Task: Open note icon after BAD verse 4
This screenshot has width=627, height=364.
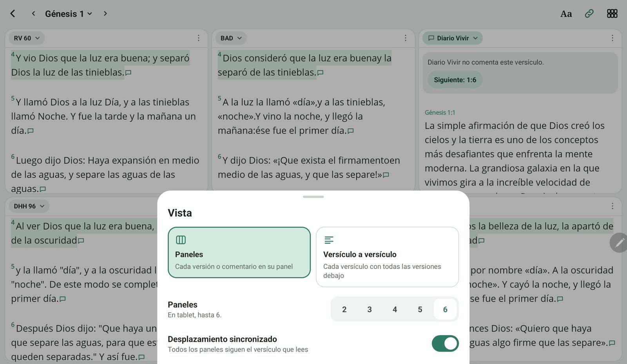Action: (320, 73)
